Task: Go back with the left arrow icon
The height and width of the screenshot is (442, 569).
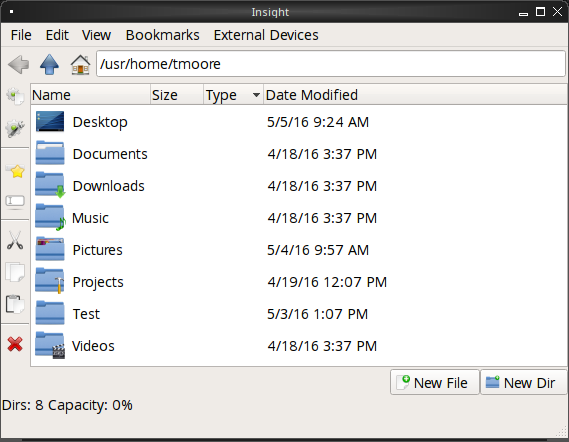Action: (19, 65)
